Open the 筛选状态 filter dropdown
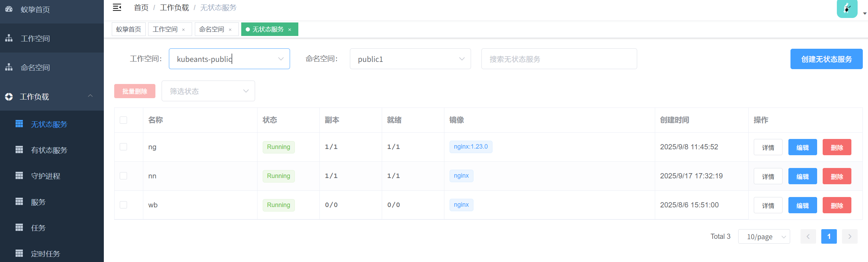The height and width of the screenshot is (262, 868). [x=208, y=91]
